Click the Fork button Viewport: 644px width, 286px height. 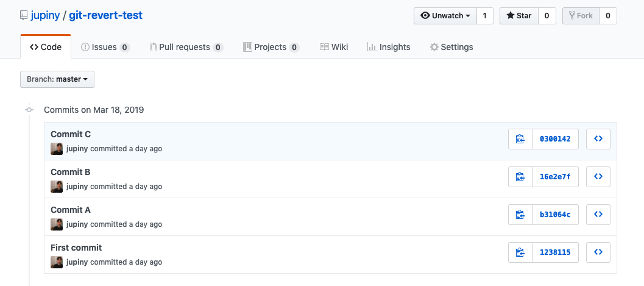click(581, 16)
